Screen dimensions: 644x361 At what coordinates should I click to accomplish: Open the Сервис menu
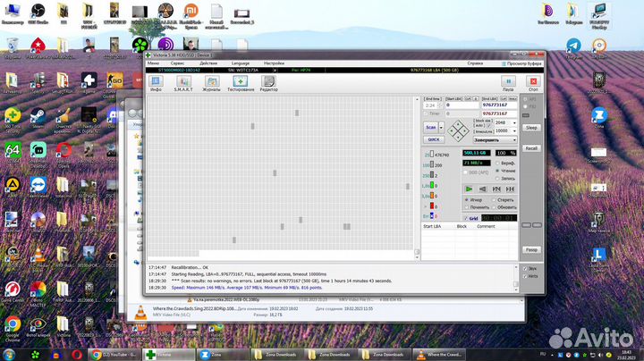(x=178, y=63)
